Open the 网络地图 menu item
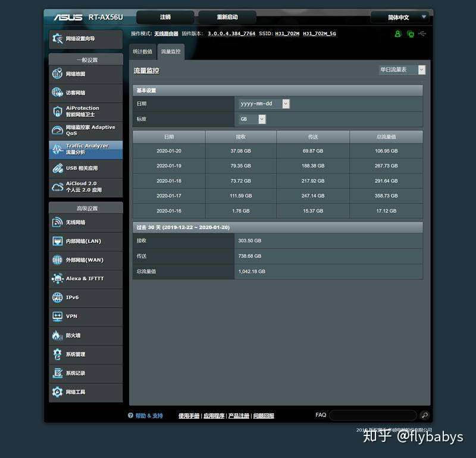Image resolution: width=476 pixels, height=458 pixels. point(86,74)
